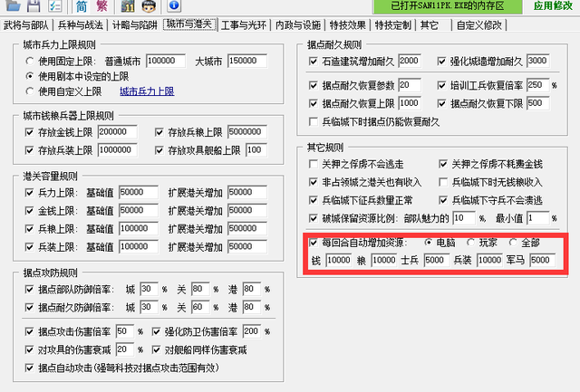Viewport: 580px width, 392px height.
Task: Select 使用自定义上限 radio button
Action: coord(30,91)
